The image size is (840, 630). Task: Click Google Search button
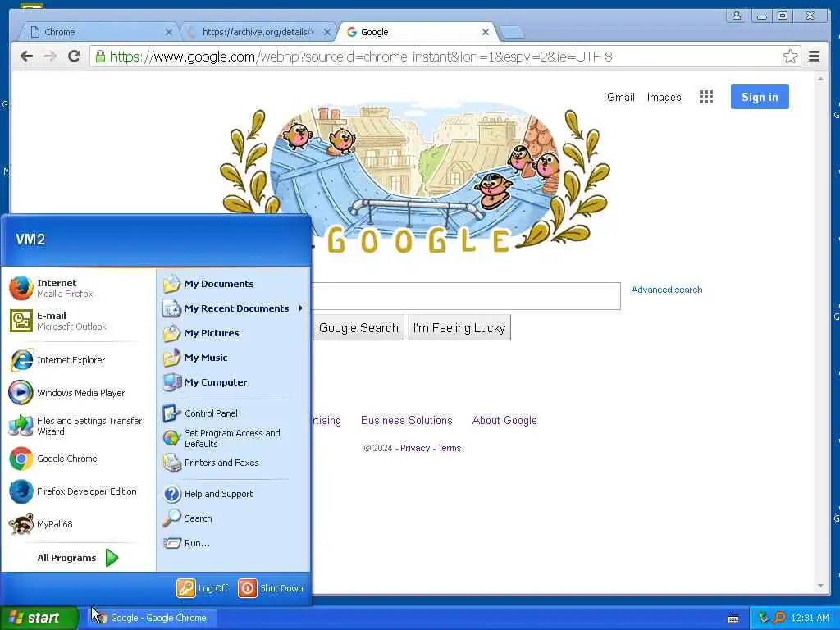358,328
